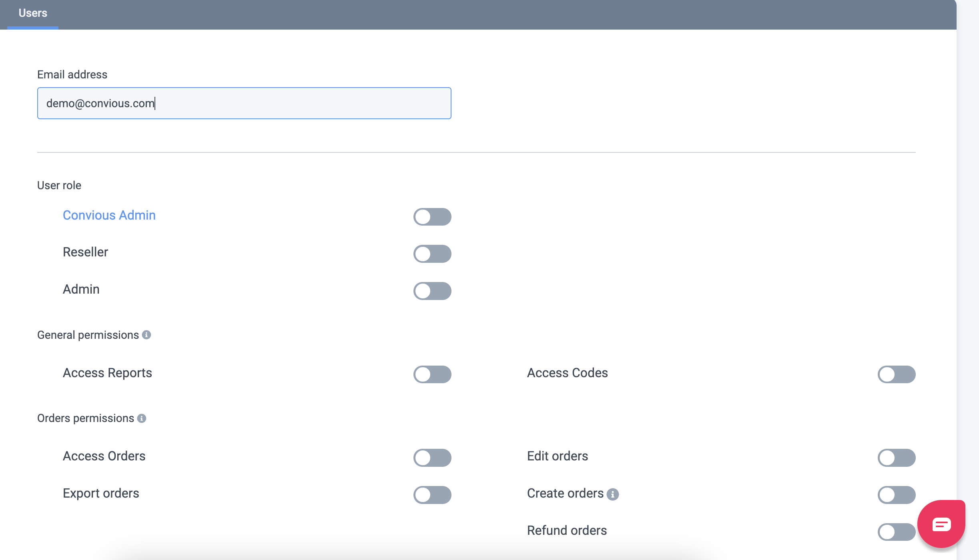This screenshot has width=979, height=560.
Task: Click Create orders info icon
Action: tap(612, 494)
